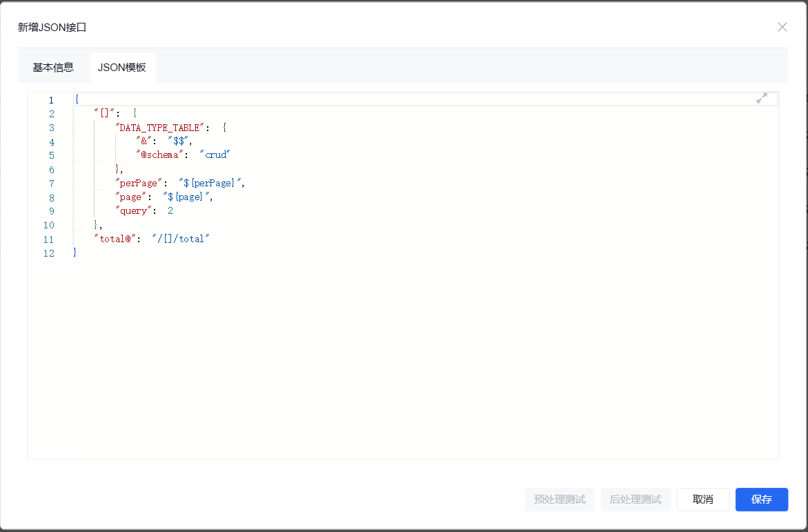The width and height of the screenshot is (808, 532).
Task: Click the "/[]/total" value
Action: pyautogui.click(x=181, y=239)
